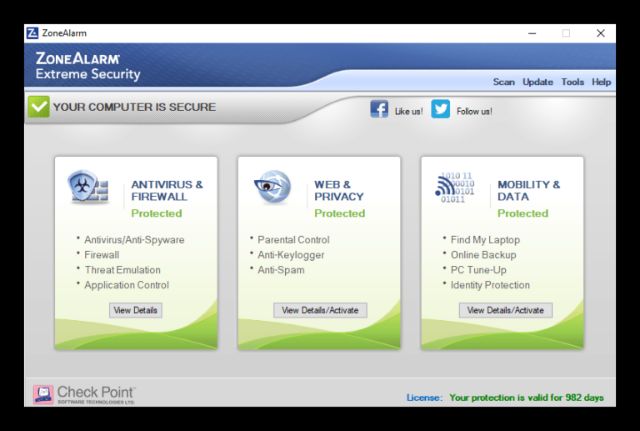Click the Twitter bird icon
The height and width of the screenshot is (431, 640).
(x=441, y=110)
